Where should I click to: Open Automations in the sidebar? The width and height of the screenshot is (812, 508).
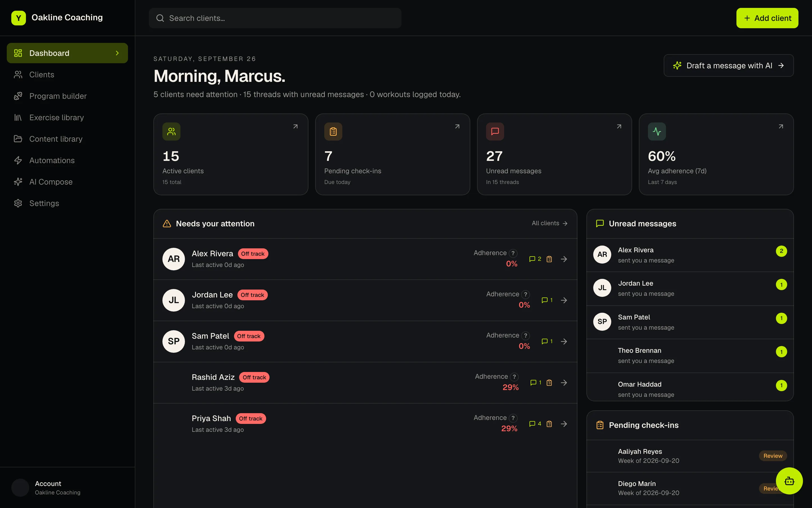pyautogui.click(x=67, y=160)
